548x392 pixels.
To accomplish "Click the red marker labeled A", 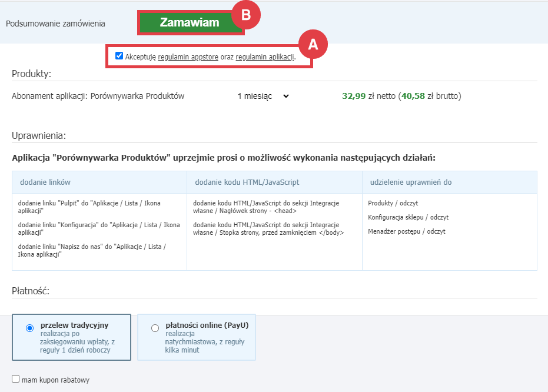I will tap(314, 44).
